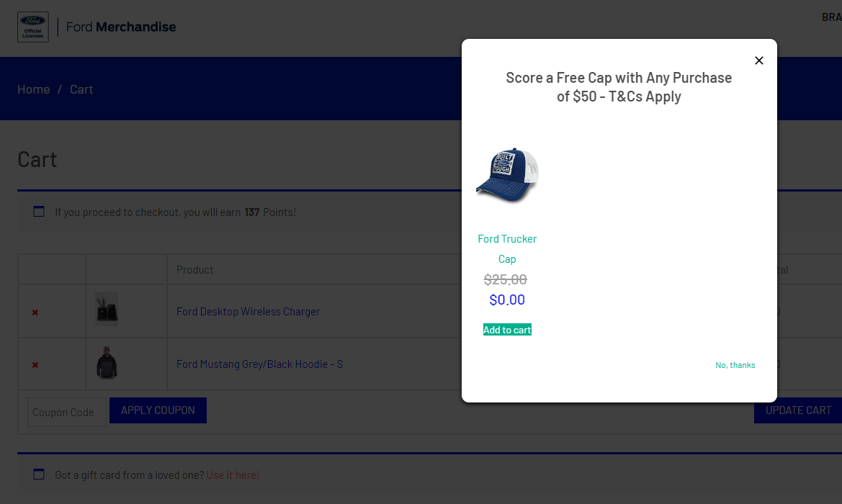Click the points notice icon
The width and height of the screenshot is (842, 504).
coord(39,212)
